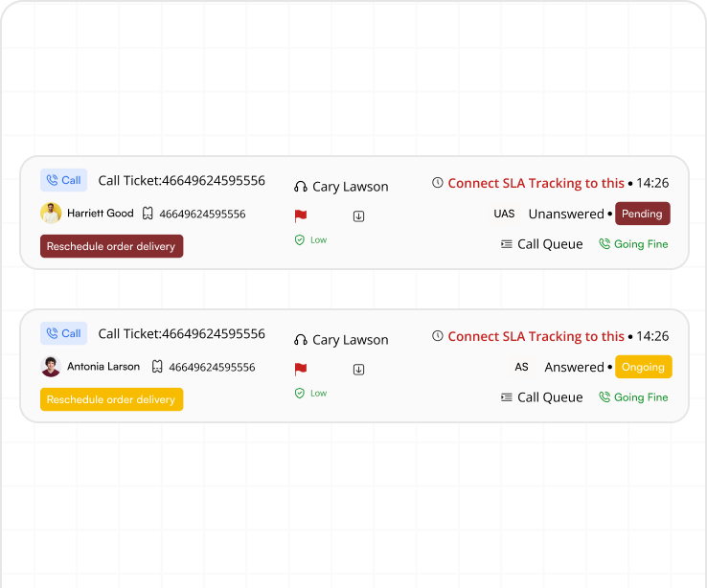Click the Going Fine phone icon on the first ticket
The width and height of the screenshot is (707, 588).
pyautogui.click(x=604, y=244)
